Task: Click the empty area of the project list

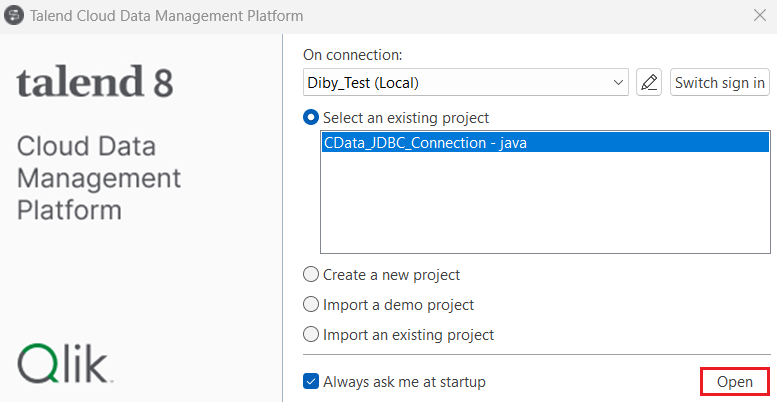Action: click(545, 210)
